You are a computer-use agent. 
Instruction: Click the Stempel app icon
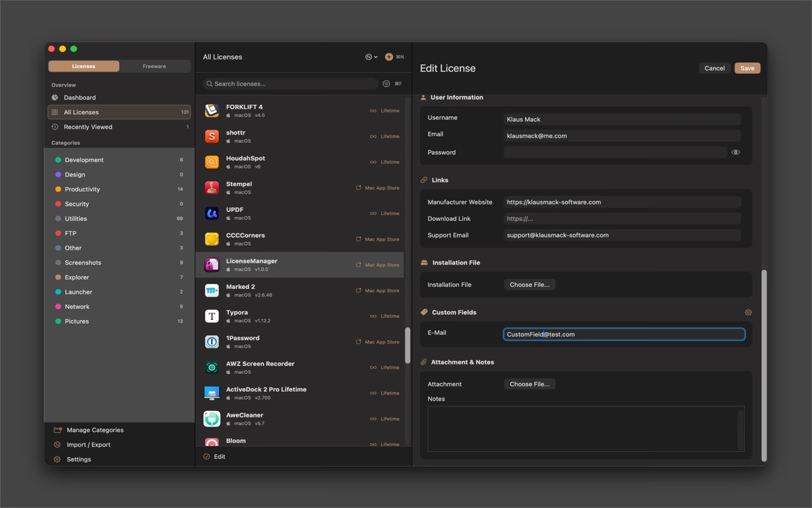click(212, 188)
